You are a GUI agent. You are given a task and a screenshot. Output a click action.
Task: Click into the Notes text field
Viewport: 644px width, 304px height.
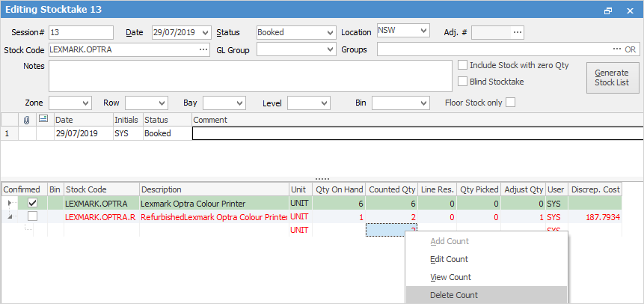coord(250,76)
